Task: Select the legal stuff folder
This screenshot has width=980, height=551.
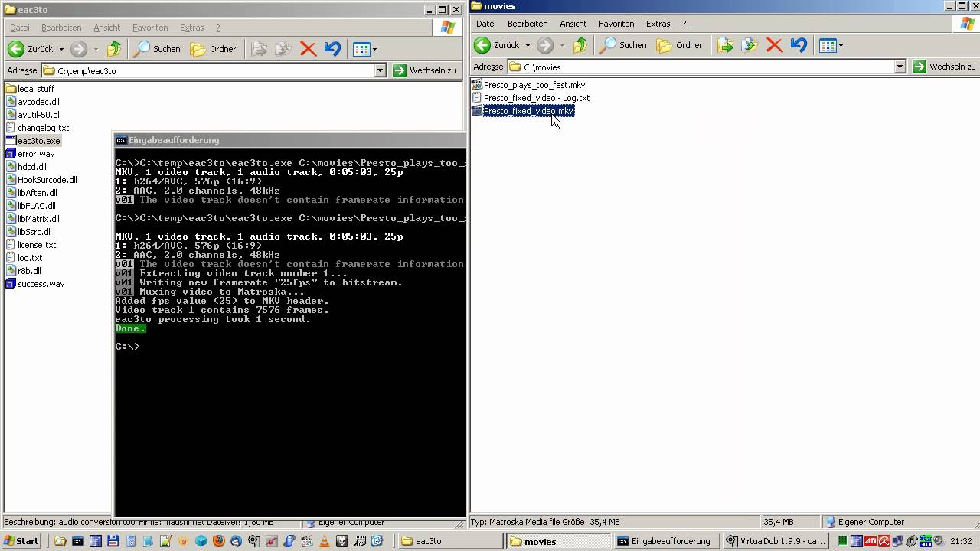Action: (30, 89)
